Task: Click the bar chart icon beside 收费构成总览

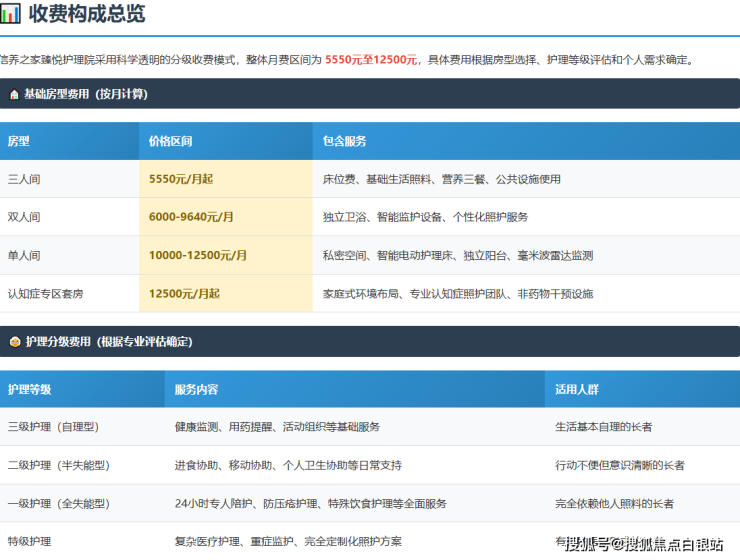Action: [x=10, y=14]
